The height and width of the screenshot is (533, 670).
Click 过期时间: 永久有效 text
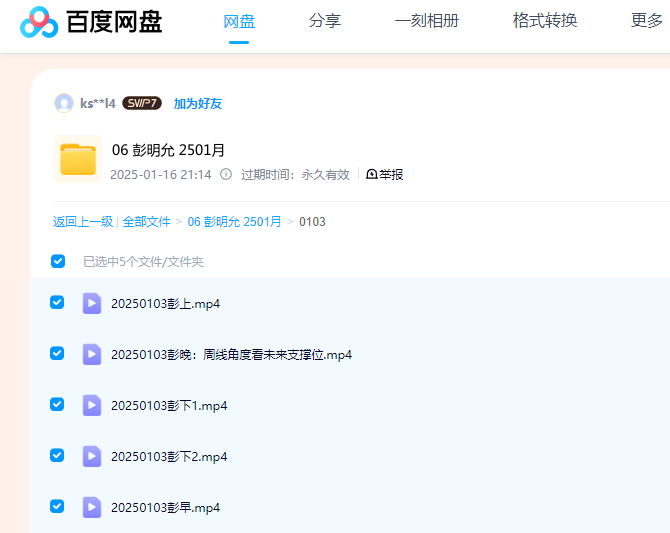tap(295, 174)
